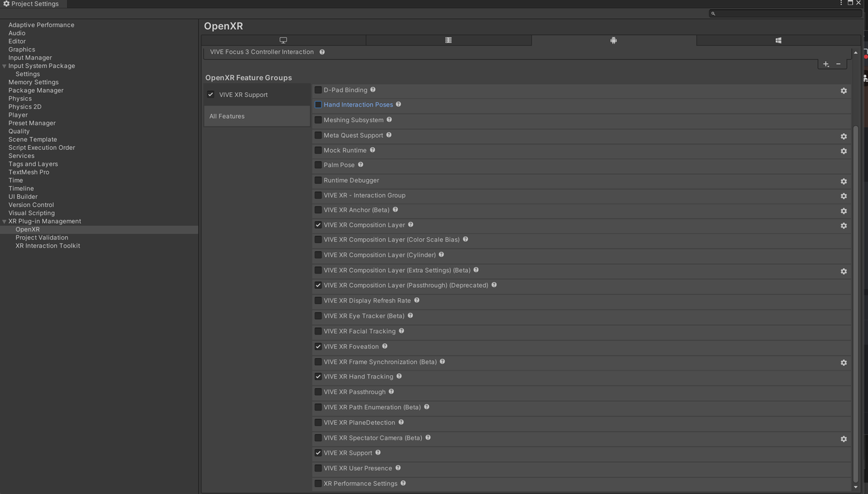Open settings gear for Mock Runtime
Image resolution: width=868 pixels, height=494 pixels.
pos(844,151)
